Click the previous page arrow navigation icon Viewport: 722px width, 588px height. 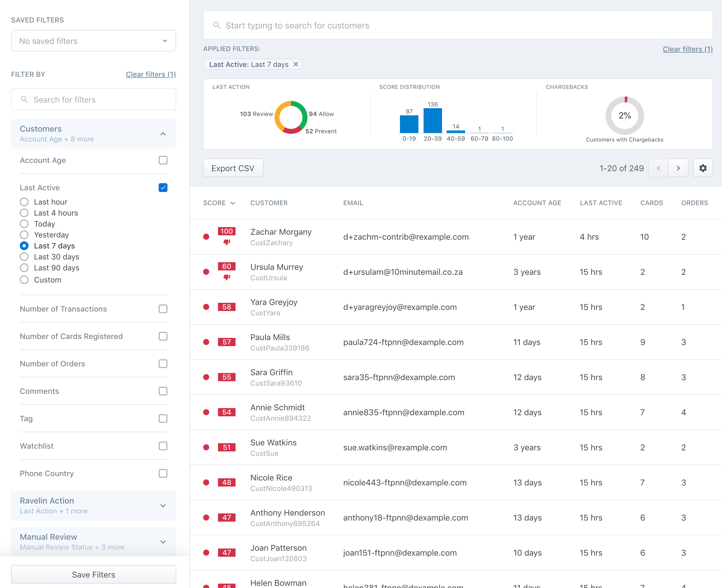[658, 168]
